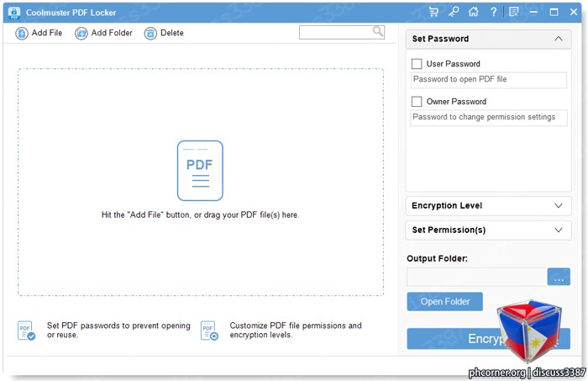Enable the User Password checkbox
Image resolution: width=588 pixels, height=381 pixels.
point(417,64)
